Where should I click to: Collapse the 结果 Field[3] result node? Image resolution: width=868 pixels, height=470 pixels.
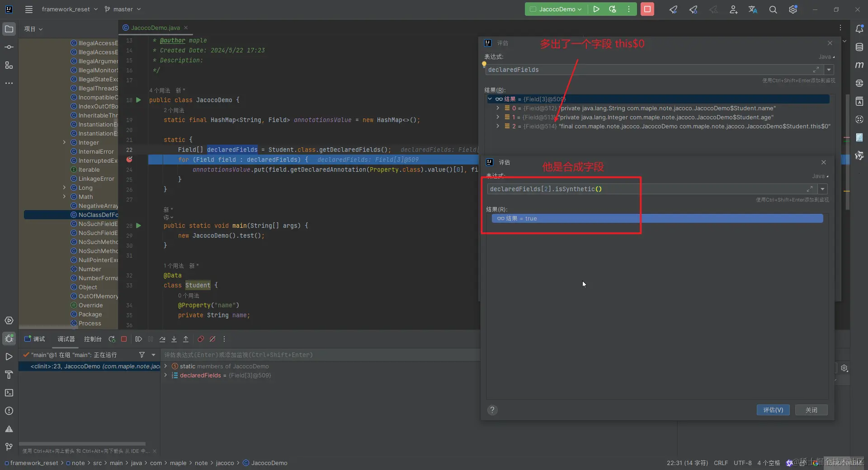tap(490, 99)
